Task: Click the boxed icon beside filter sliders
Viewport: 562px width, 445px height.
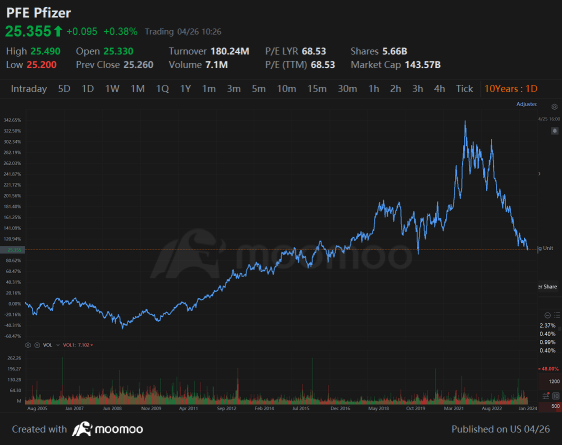Action: (556, 396)
